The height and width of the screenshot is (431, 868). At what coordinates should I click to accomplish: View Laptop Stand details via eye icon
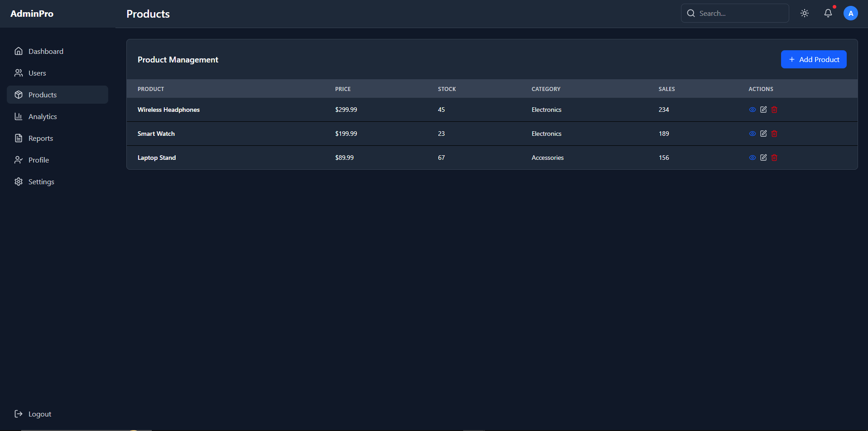pyautogui.click(x=752, y=158)
